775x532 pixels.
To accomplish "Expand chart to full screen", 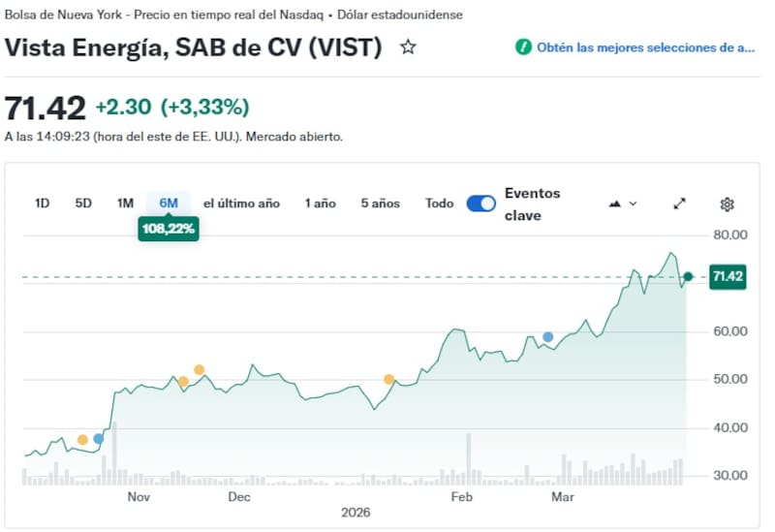I will tap(680, 203).
